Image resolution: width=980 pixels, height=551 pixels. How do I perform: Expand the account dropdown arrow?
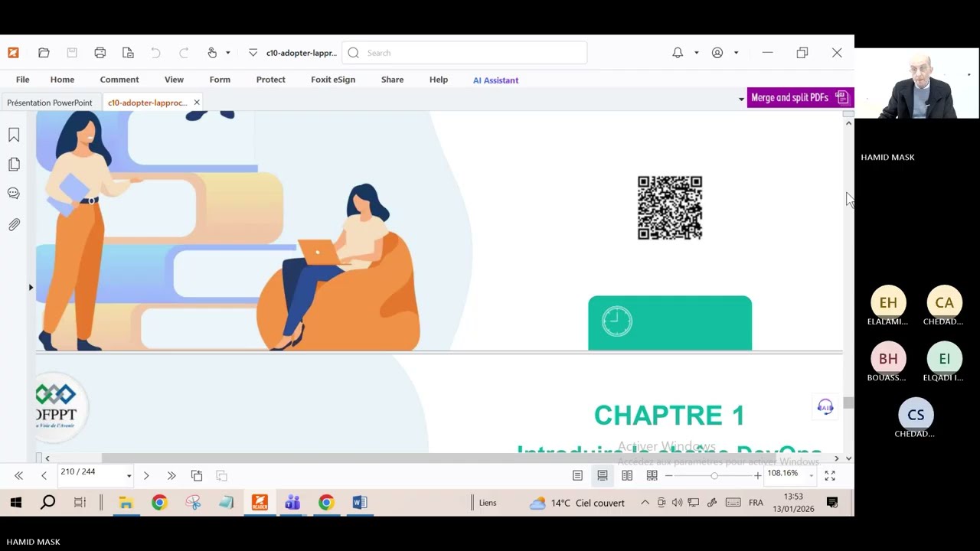click(736, 53)
